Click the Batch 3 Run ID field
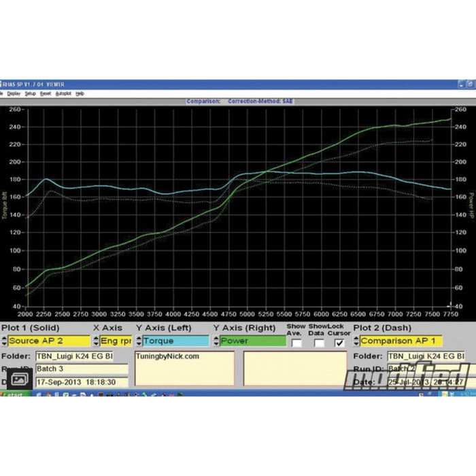The width and height of the screenshot is (476, 476). click(x=81, y=369)
